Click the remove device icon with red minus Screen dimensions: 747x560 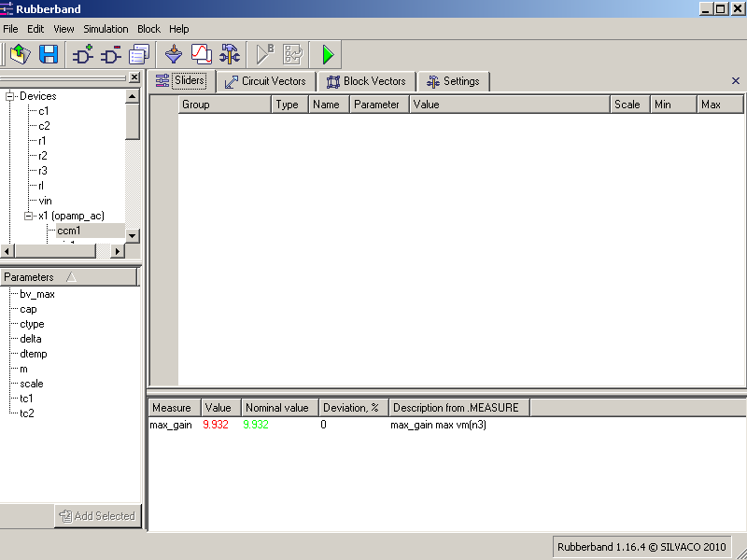click(x=111, y=54)
